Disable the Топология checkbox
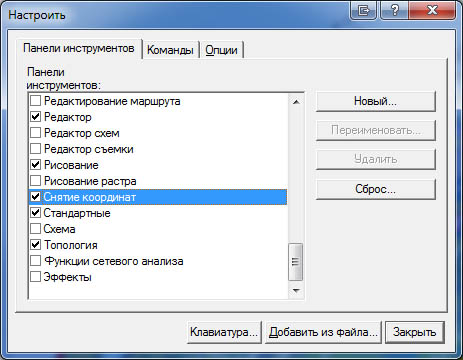Viewport: 463px width, 360px height. tap(35, 244)
